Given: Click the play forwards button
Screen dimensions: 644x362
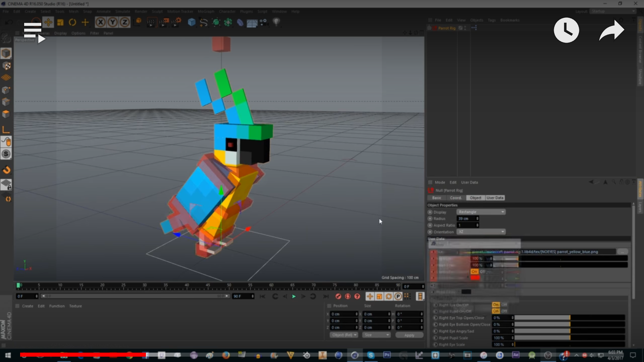Looking at the screenshot, I should (x=294, y=296).
